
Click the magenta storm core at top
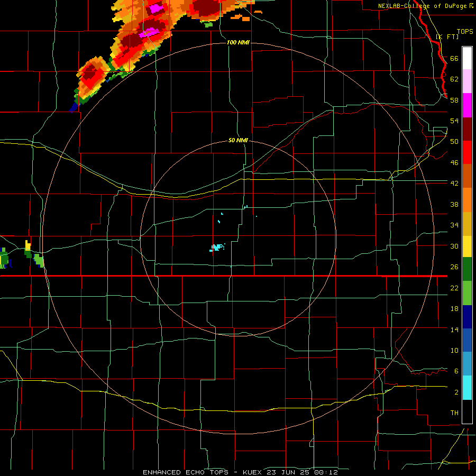pos(155,8)
